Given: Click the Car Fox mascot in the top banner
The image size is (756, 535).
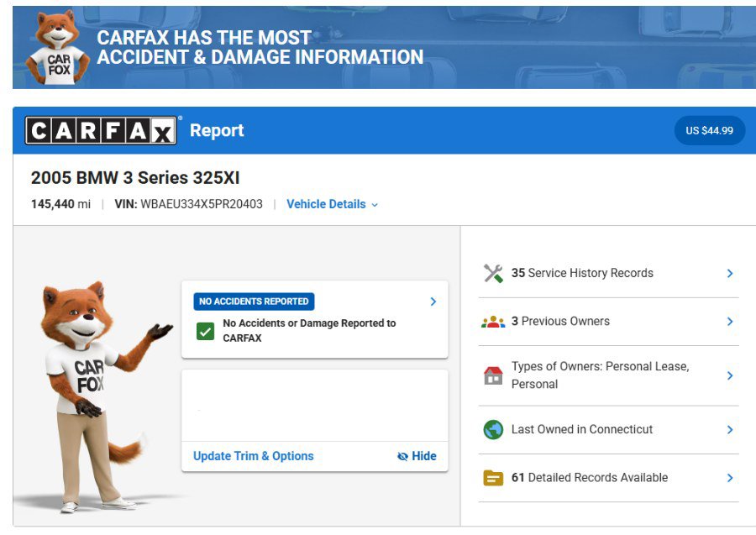Looking at the screenshot, I should [57, 48].
